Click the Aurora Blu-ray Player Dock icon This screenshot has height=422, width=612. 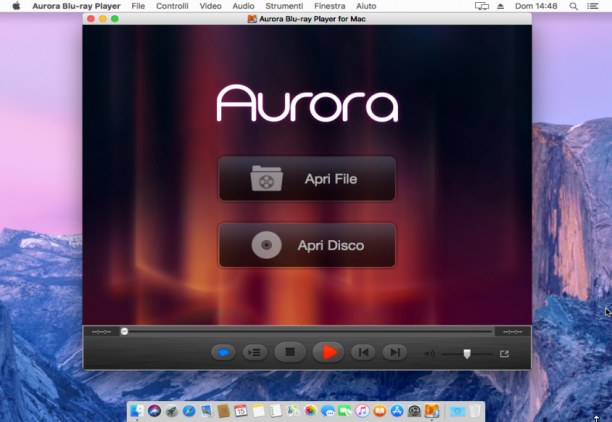[432, 411]
